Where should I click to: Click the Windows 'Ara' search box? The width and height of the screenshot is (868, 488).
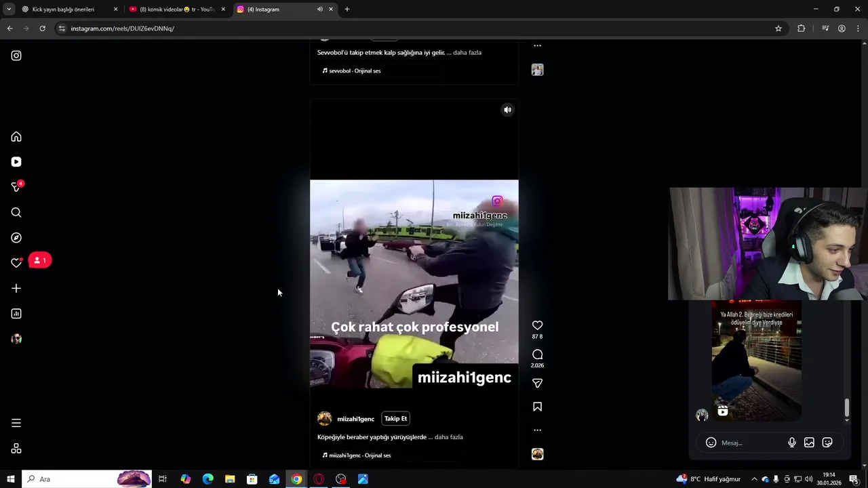87,479
